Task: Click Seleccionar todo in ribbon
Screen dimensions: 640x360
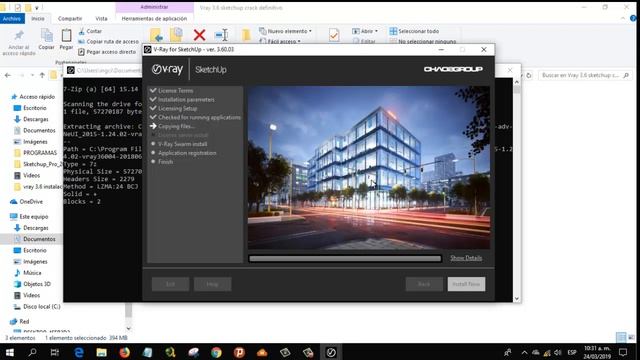Action: coord(414,31)
